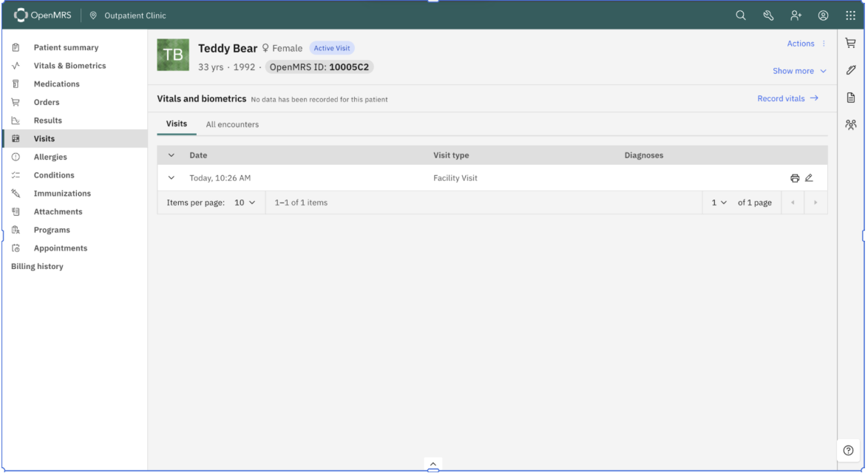This screenshot has height=476, width=868.
Task: Select Medications in the left sidebar
Action: point(56,84)
